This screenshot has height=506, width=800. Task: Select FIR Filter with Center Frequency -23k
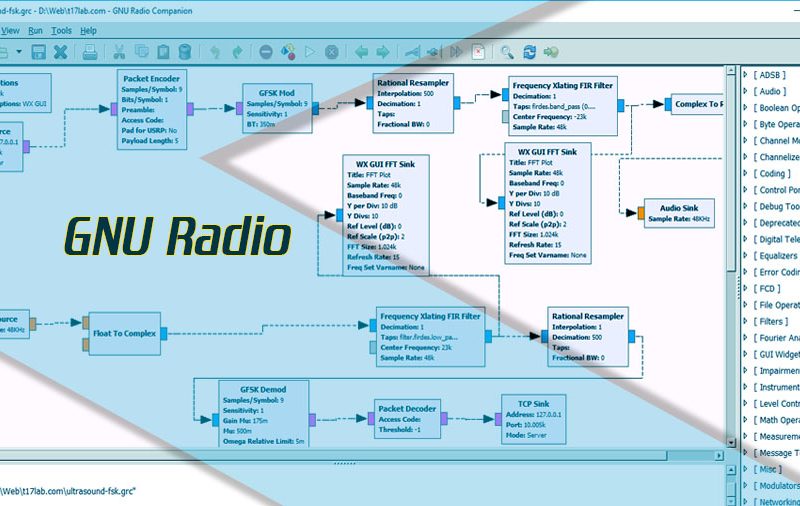563,106
